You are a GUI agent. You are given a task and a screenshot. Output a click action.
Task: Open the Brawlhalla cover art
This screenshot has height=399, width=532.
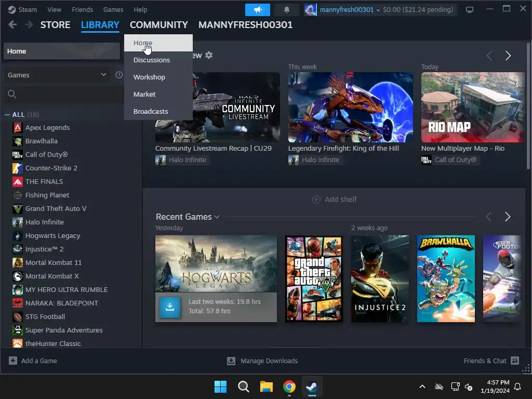click(446, 278)
